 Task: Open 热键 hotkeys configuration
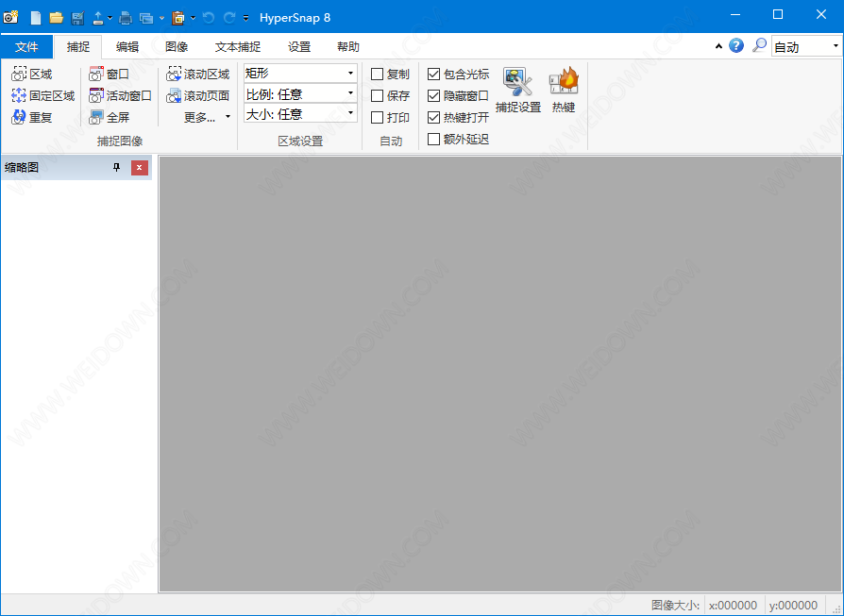coord(564,91)
